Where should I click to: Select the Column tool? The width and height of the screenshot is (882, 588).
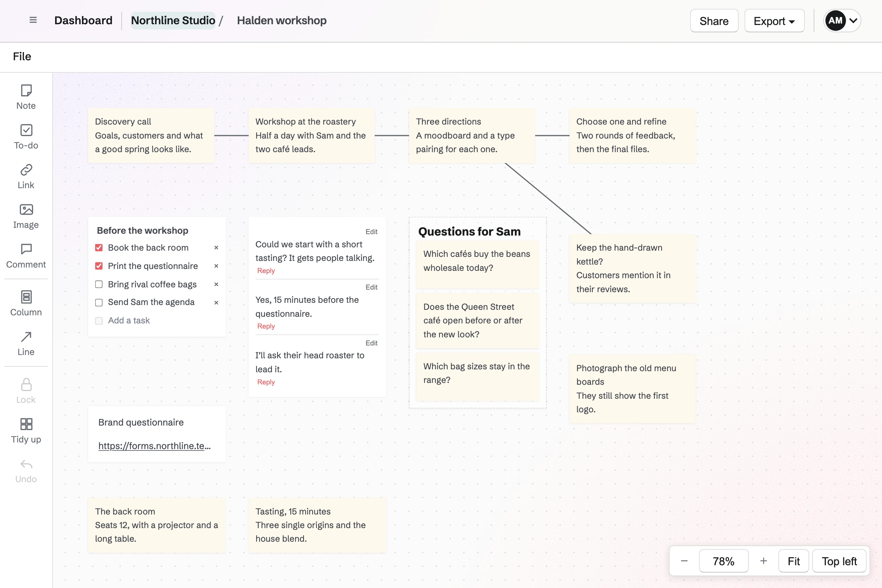pos(26,304)
